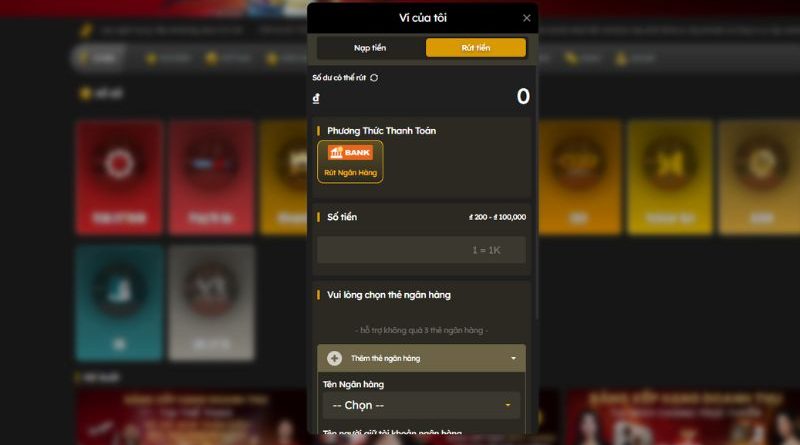Open the bottom right promotional banner
This screenshot has height=445, width=800.
click(683, 417)
